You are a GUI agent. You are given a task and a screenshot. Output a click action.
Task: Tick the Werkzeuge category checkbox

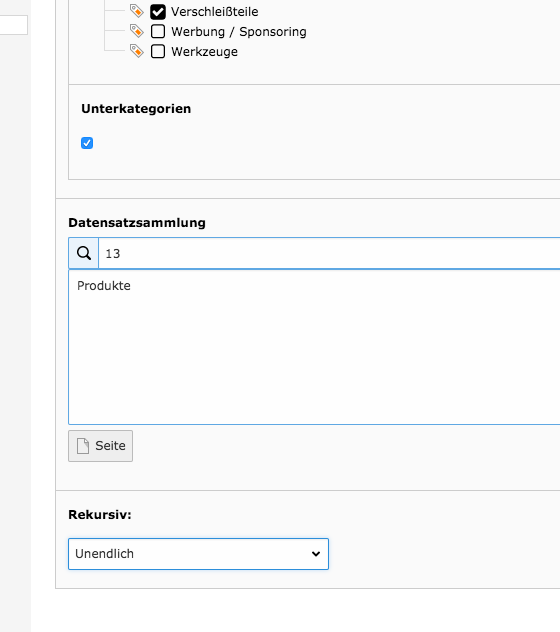[158, 52]
